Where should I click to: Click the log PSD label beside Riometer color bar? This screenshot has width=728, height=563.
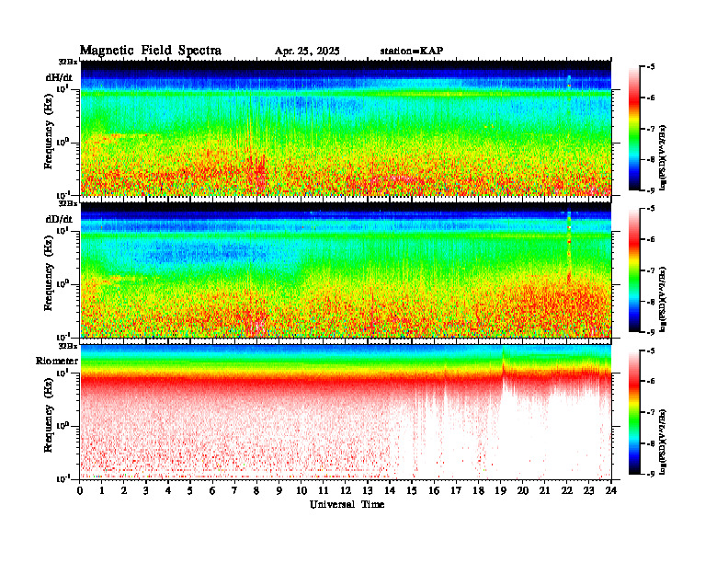click(x=663, y=442)
